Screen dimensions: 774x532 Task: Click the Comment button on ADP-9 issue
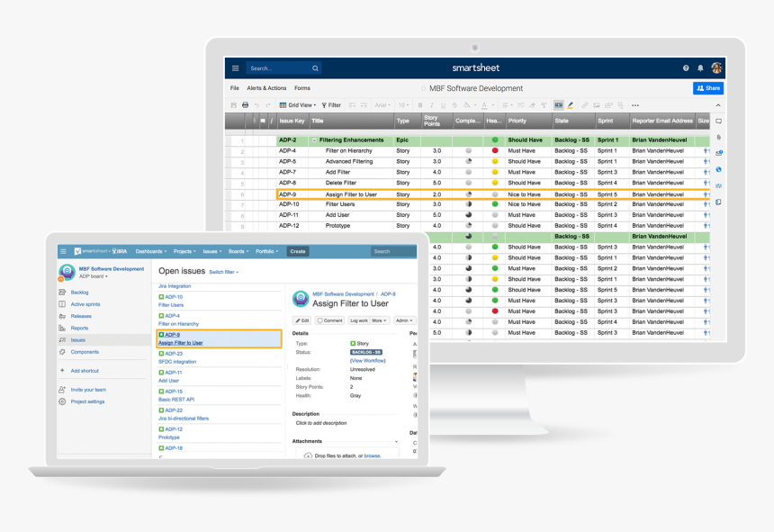(x=329, y=320)
